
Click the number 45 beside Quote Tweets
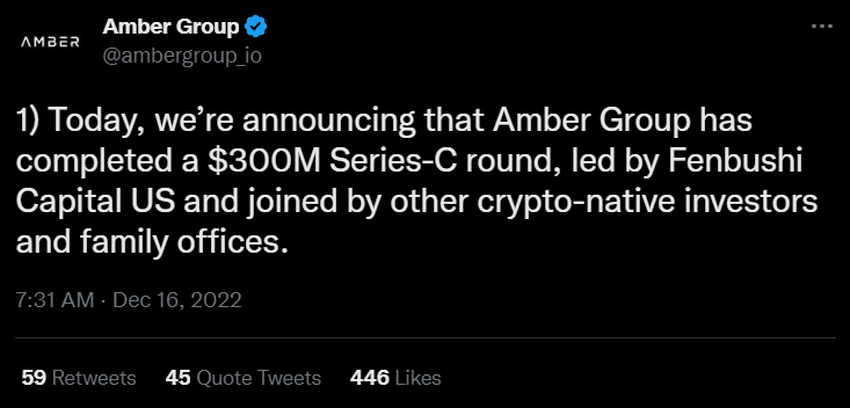[178, 378]
